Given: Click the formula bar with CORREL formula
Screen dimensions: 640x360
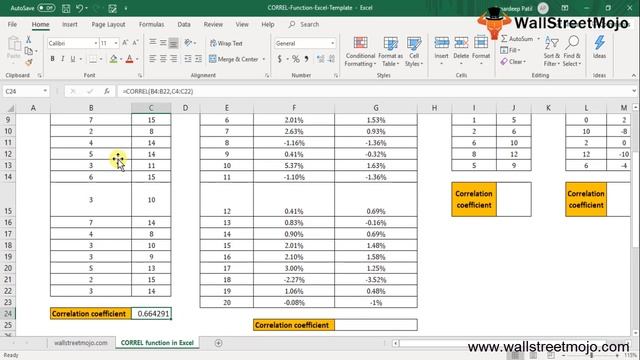Looking at the screenshot, I should click(373, 91).
